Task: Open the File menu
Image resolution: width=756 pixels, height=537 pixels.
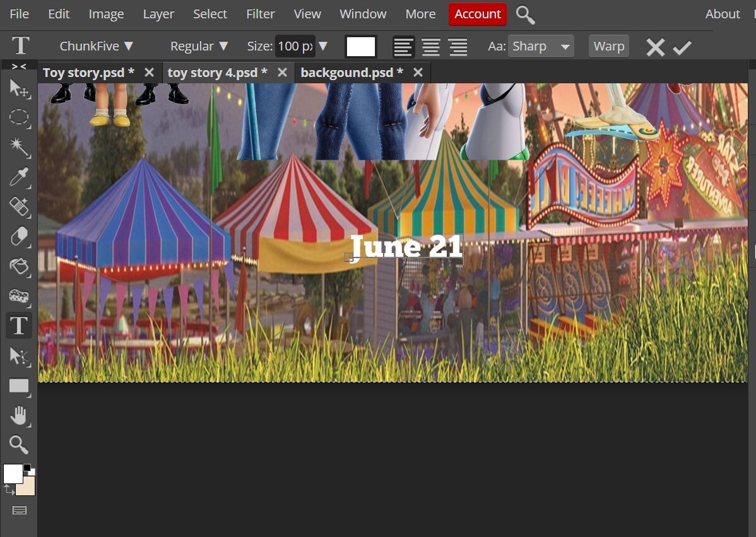Action: coord(20,14)
